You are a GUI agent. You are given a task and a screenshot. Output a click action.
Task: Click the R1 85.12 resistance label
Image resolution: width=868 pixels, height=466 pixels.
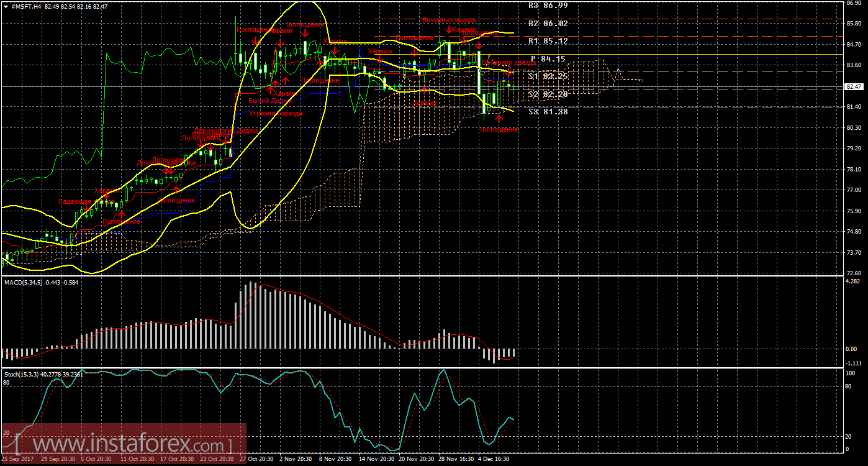click(x=548, y=41)
